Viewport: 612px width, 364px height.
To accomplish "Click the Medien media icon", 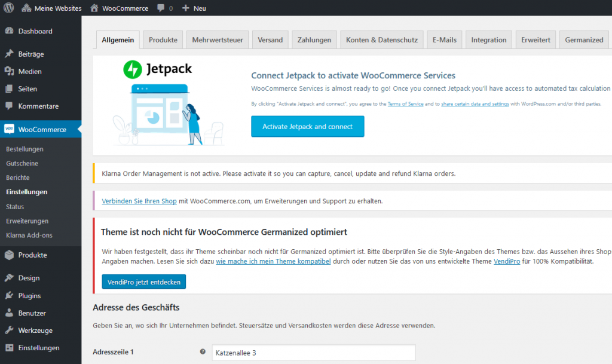I will tap(10, 71).
